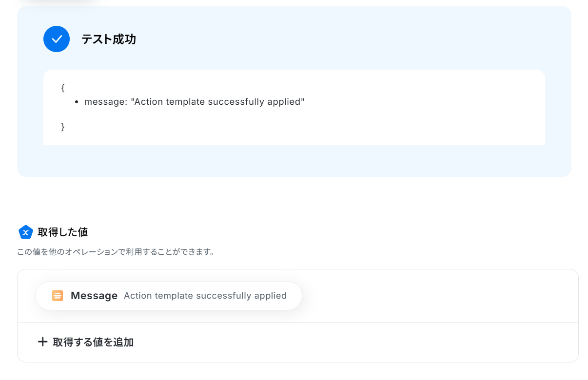Click the plus icon before 取得する値を追加

click(43, 342)
